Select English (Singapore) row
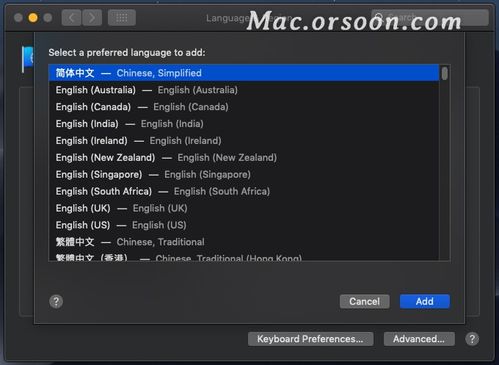Image resolution: width=499 pixels, height=365 pixels. coord(244,175)
